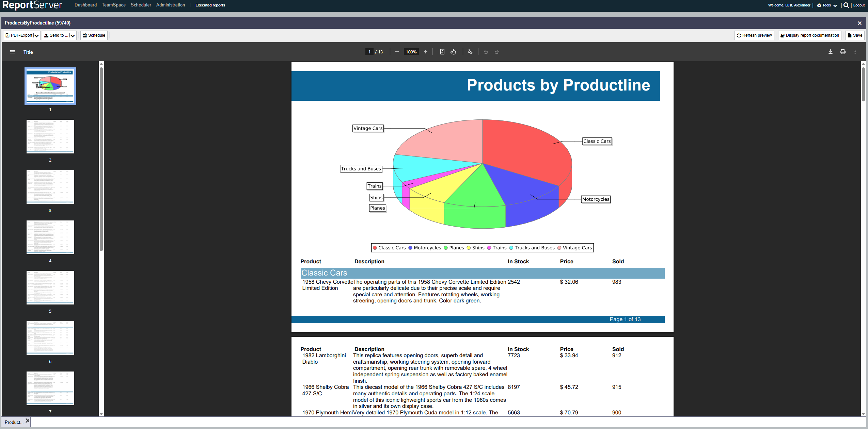Viewport: 868px width, 429px height.
Task: Open the PDF viewer more actions menu
Action: click(855, 52)
